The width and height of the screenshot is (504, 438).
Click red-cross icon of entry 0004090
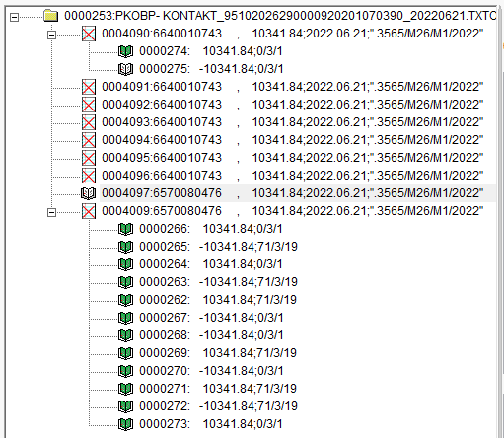pyautogui.click(x=89, y=34)
